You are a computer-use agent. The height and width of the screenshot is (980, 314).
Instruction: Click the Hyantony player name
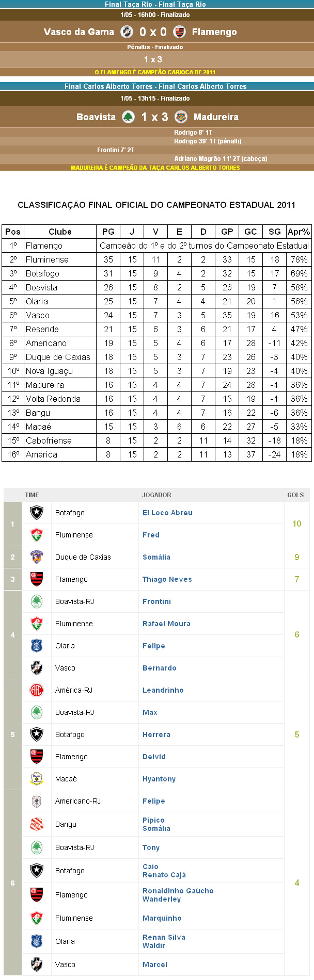(x=159, y=779)
